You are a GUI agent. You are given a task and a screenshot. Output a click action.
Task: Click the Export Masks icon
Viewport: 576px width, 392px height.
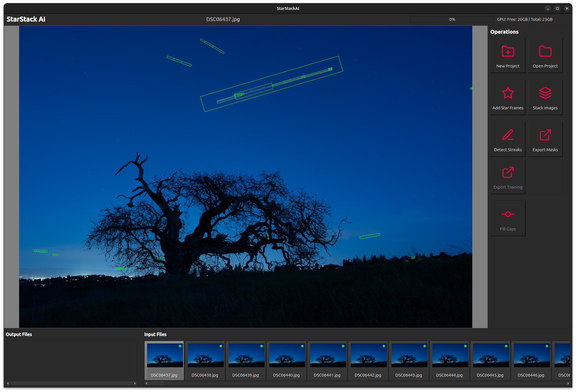point(545,135)
